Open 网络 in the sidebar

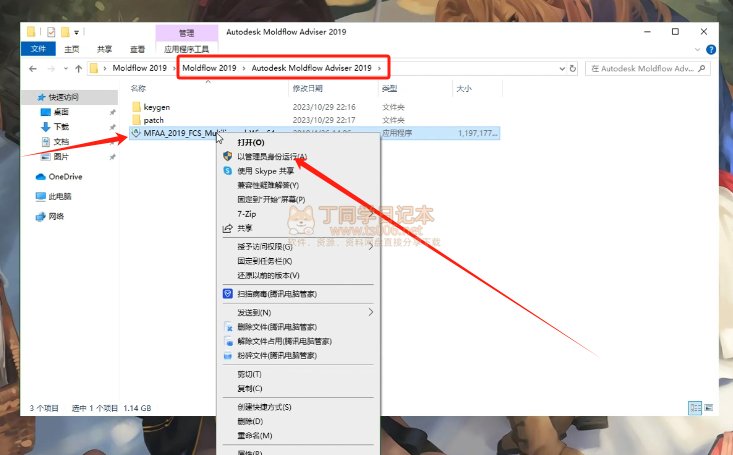pyautogui.click(x=56, y=217)
